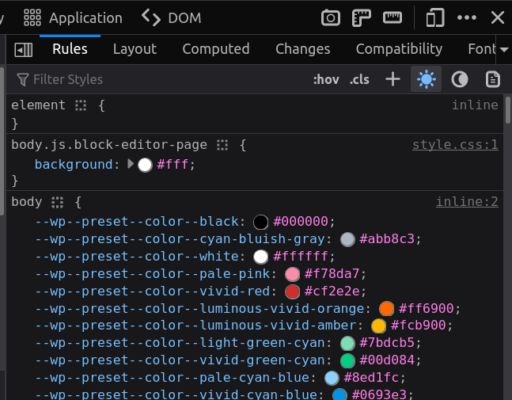Open the pale-pink #f78da7 swatch
This screenshot has height=400, width=512.
292,274
